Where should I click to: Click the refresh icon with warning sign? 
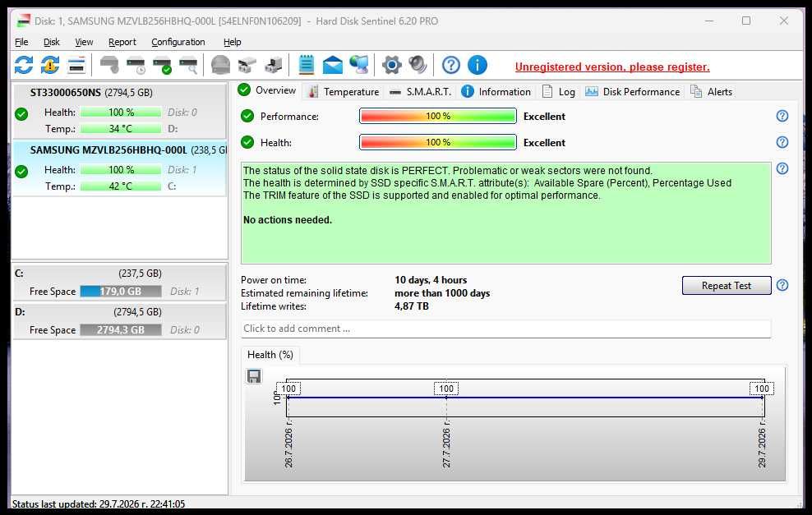[50, 65]
